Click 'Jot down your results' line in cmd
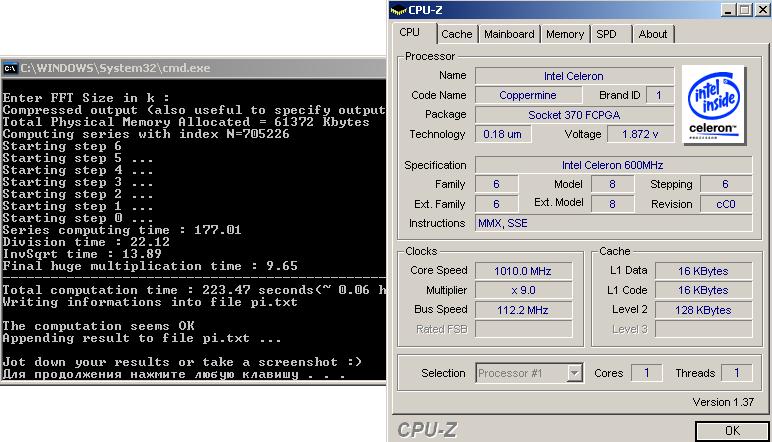772x442 pixels. 182,362
